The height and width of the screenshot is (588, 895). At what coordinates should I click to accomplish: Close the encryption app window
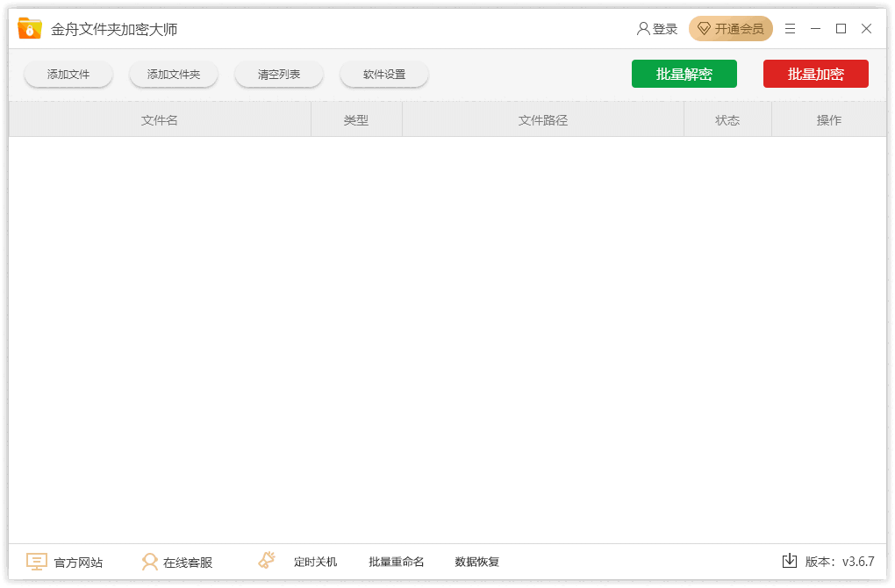[866, 29]
